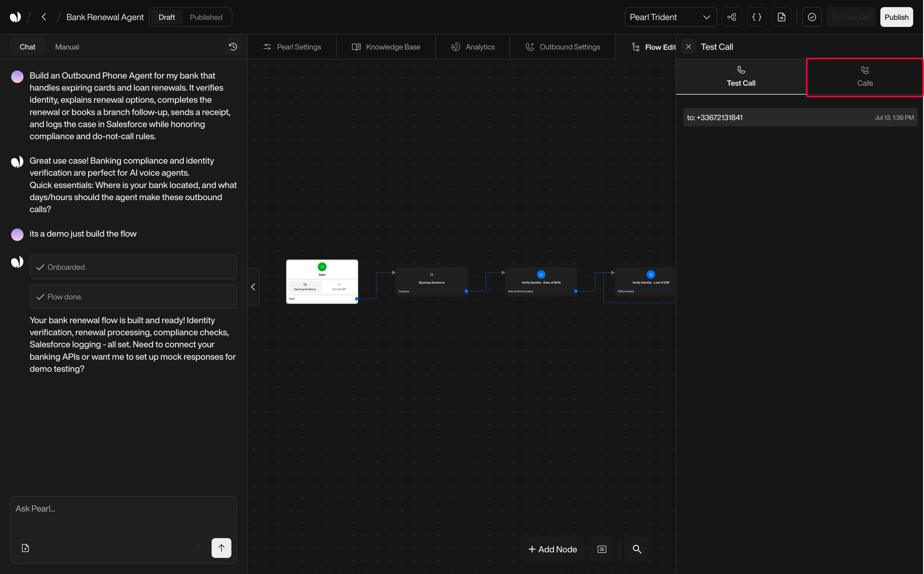Expand the Onboarded status item
924x574 pixels.
point(133,267)
